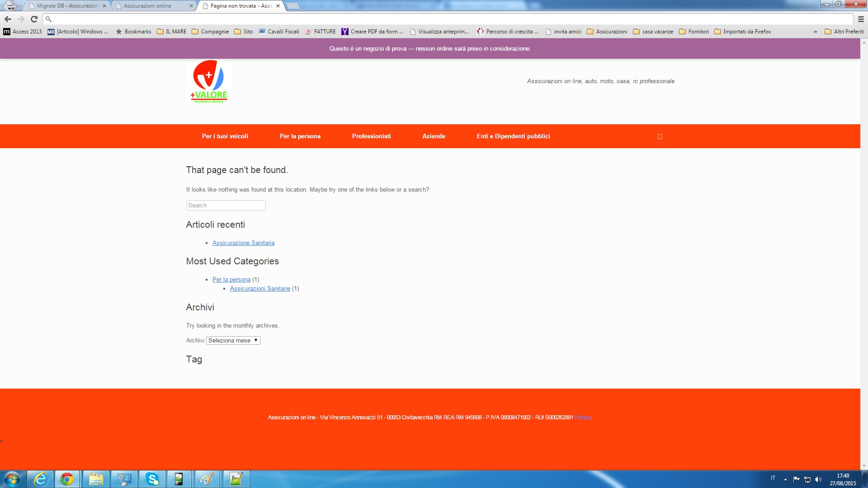Open the Assicurazione Sanitaria article link
Image resolution: width=868 pixels, height=488 pixels.
point(243,243)
